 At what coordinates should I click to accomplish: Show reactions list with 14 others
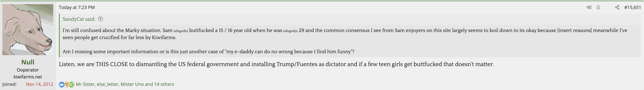[125, 84]
